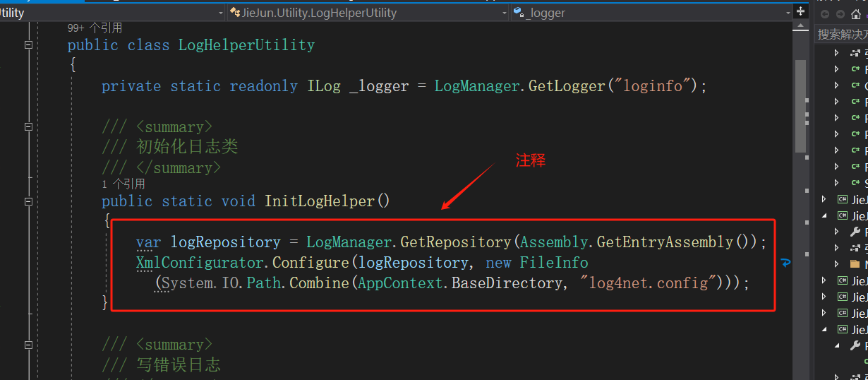The width and height of the screenshot is (868, 380).
Task: Click the GetRepository method call
Action: (456, 242)
